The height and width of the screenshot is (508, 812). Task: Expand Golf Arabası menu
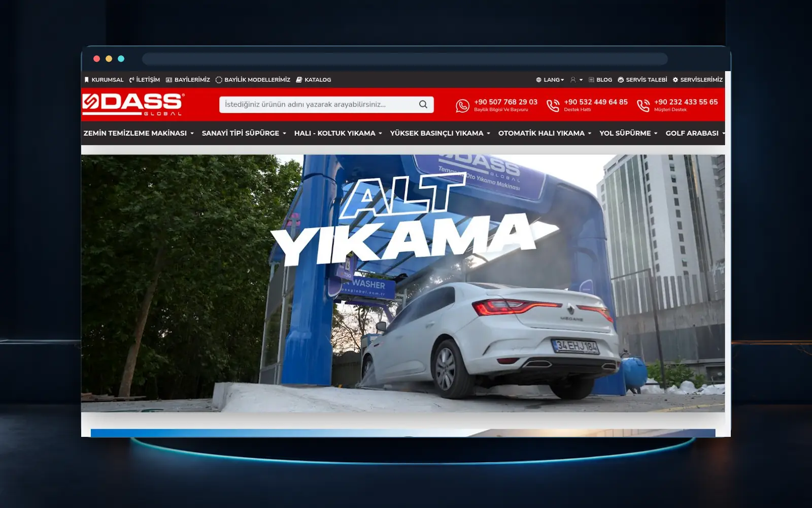coord(695,133)
